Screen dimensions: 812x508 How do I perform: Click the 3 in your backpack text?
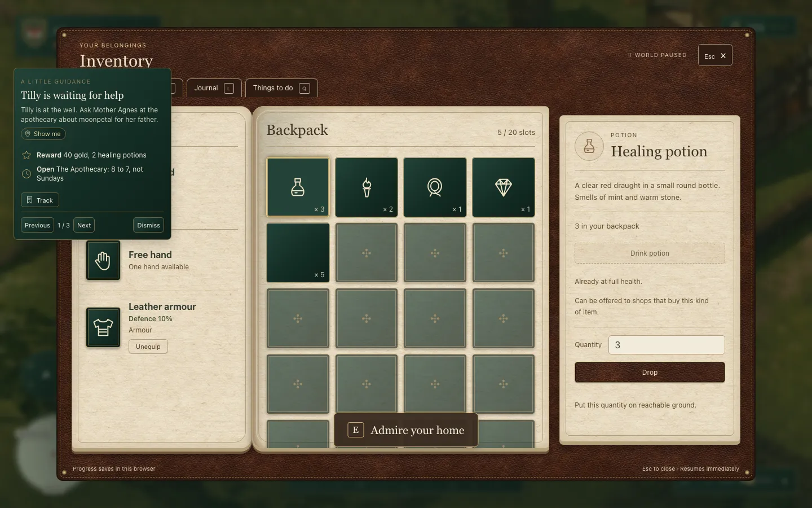(x=607, y=226)
